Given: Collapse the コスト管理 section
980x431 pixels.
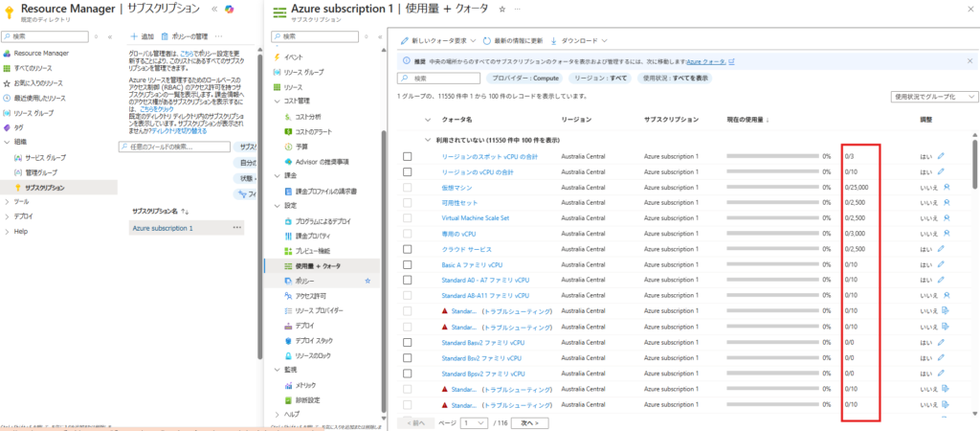Looking at the screenshot, I should (x=277, y=102).
